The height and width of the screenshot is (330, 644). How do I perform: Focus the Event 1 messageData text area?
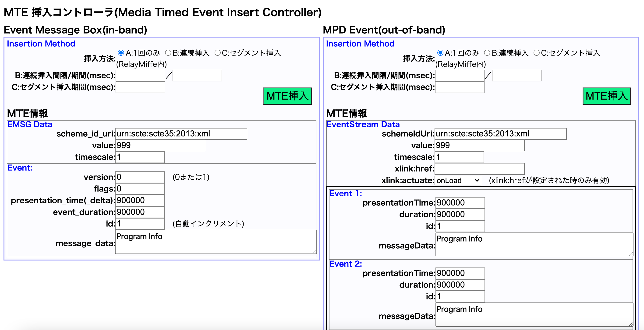pos(534,244)
